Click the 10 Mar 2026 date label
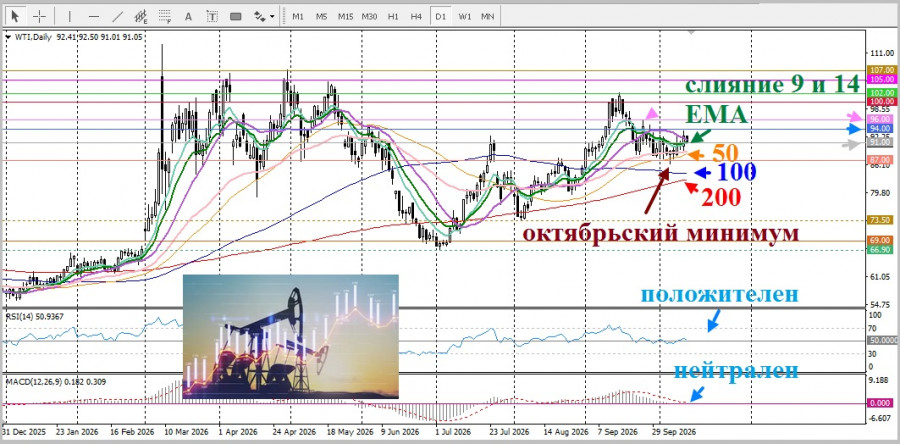 click(187, 431)
